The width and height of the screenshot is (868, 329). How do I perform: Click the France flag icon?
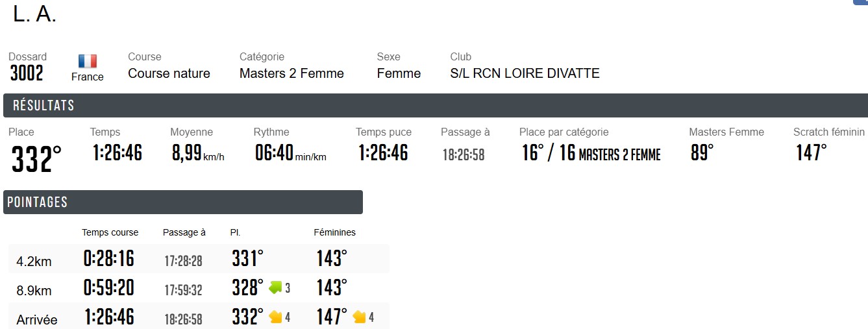pyautogui.click(x=88, y=61)
